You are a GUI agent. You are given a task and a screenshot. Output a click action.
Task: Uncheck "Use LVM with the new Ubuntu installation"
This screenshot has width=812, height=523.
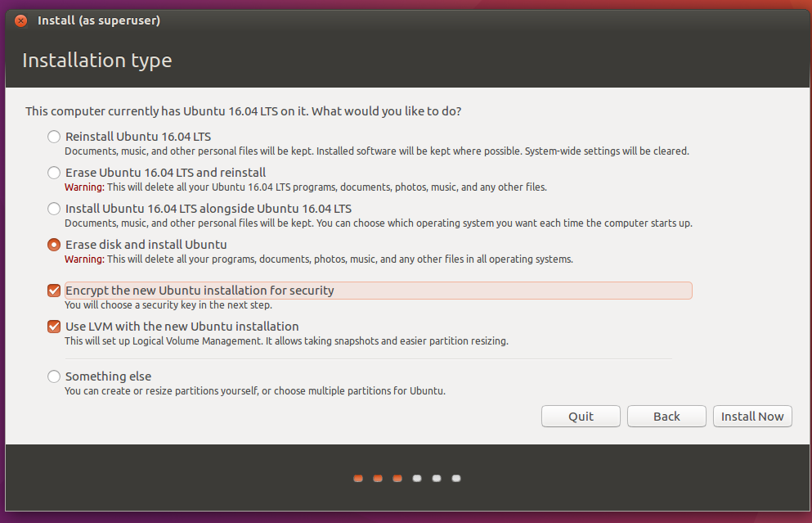tap(54, 327)
